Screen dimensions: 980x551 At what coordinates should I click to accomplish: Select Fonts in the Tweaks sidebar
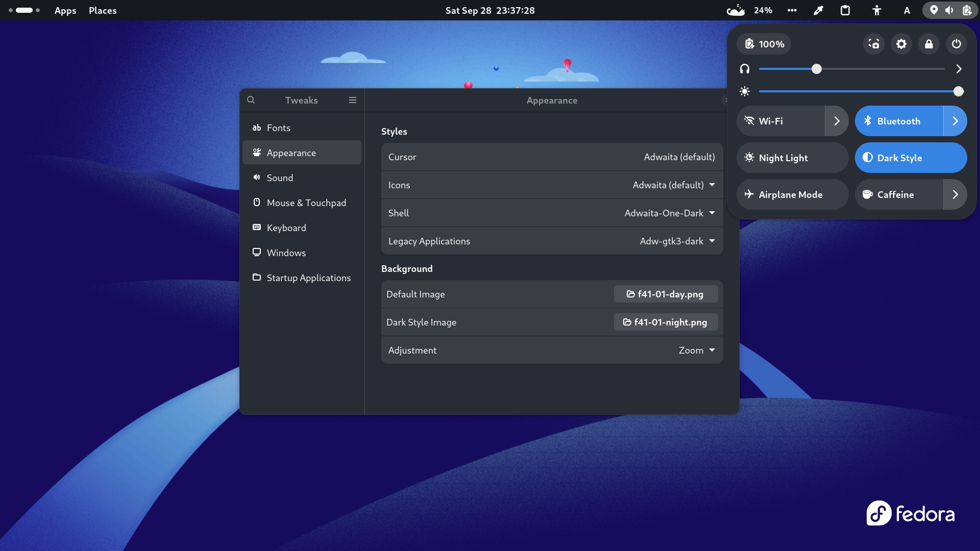pos(279,128)
